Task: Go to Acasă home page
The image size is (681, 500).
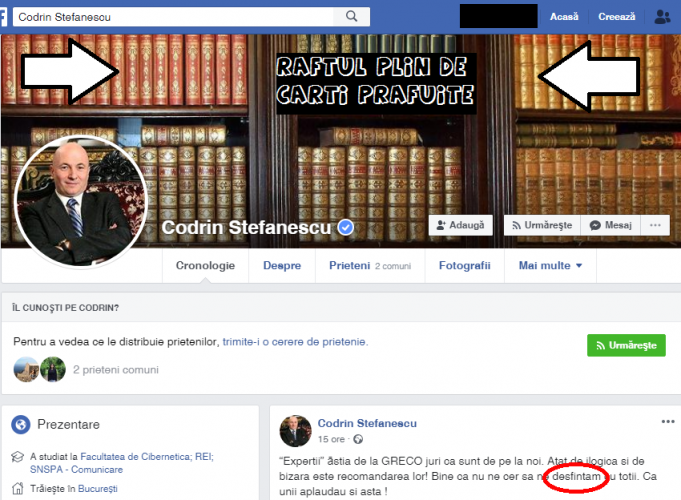Action: tap(564, 17)
